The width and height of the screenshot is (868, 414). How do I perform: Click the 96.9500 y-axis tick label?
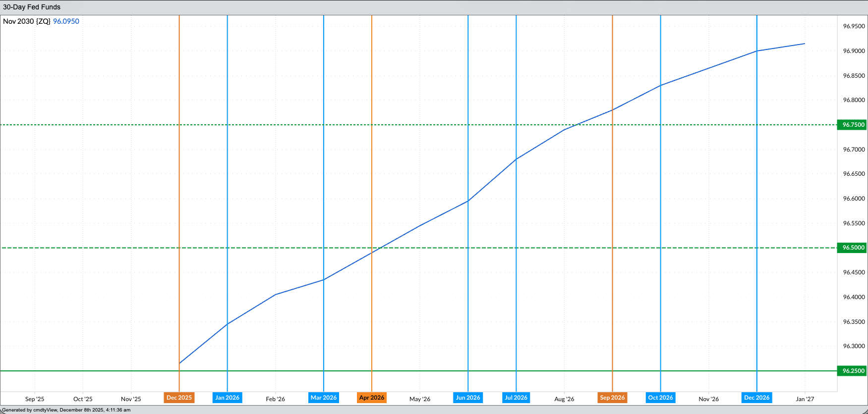(x=854, y=26)
